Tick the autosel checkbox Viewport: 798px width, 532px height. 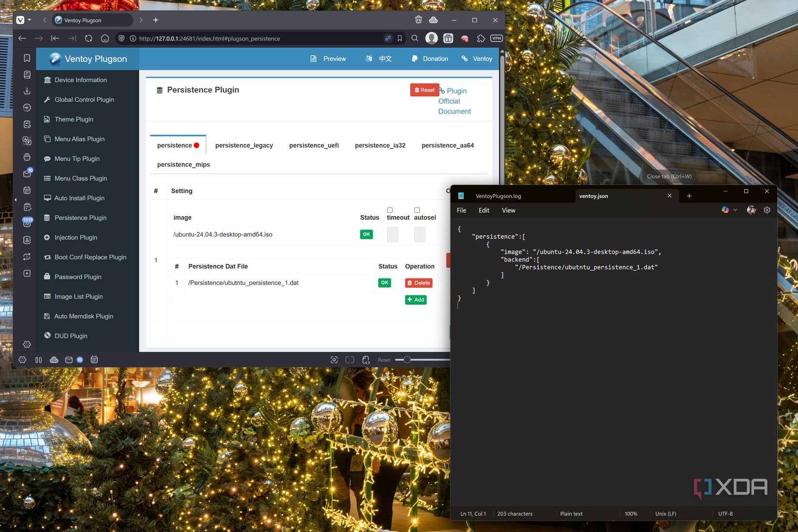point(417,210)
